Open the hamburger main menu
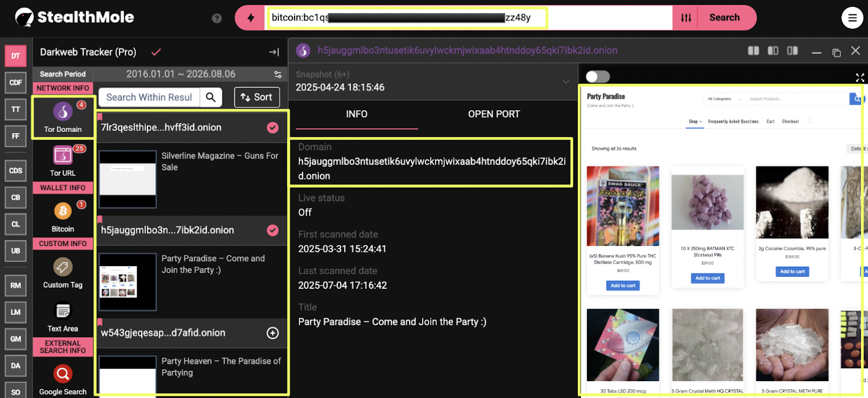This screenshot has height=398, width=868. click(852, 18)
